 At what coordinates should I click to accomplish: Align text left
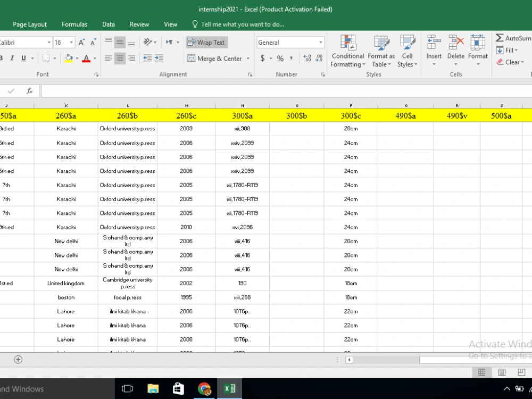[x=108, y=59]
